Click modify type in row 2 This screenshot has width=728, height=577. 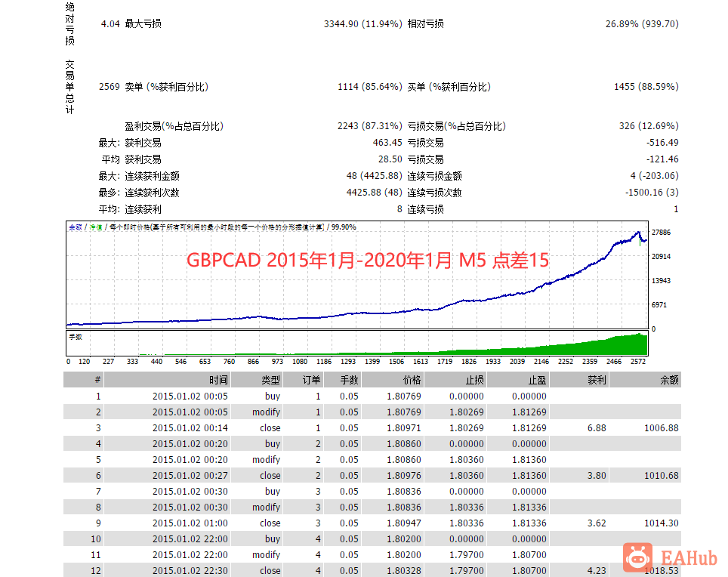tap(267, 412)
